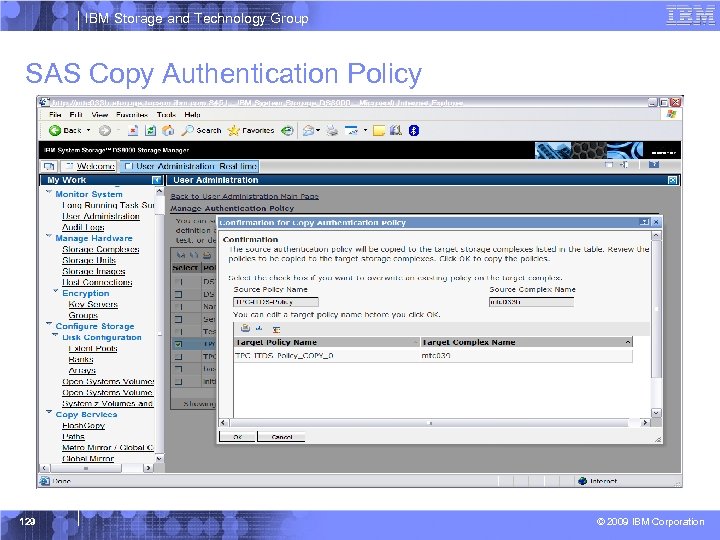This screenshot has height=540, width=720.
Task: Collapse the Configure Storage tree section
Action: 49,324
